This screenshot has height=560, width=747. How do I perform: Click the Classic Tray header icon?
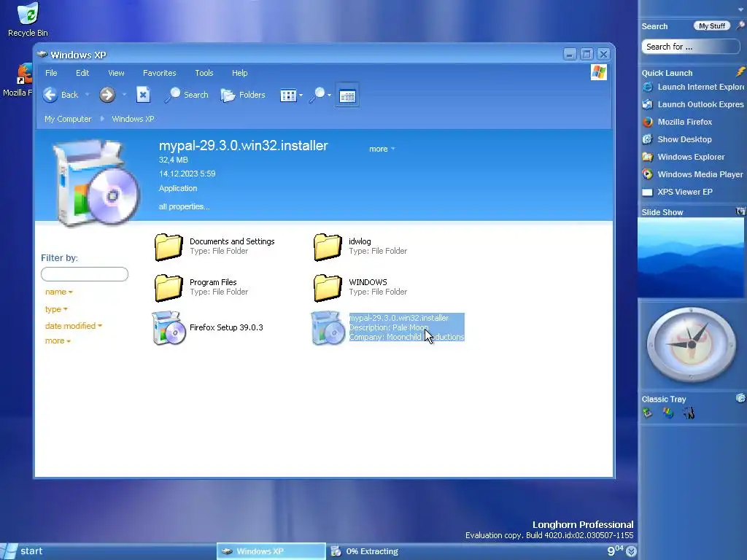[740, 398]
